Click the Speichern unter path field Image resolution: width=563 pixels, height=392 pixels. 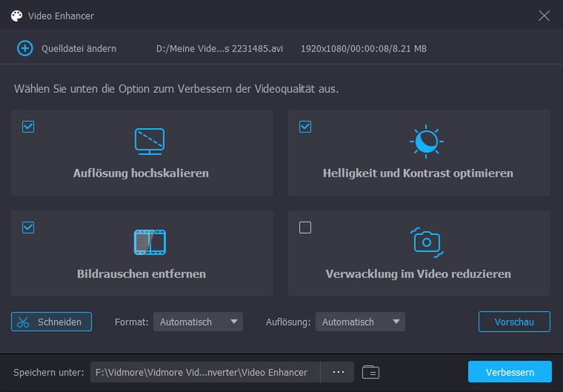(205, 372)
